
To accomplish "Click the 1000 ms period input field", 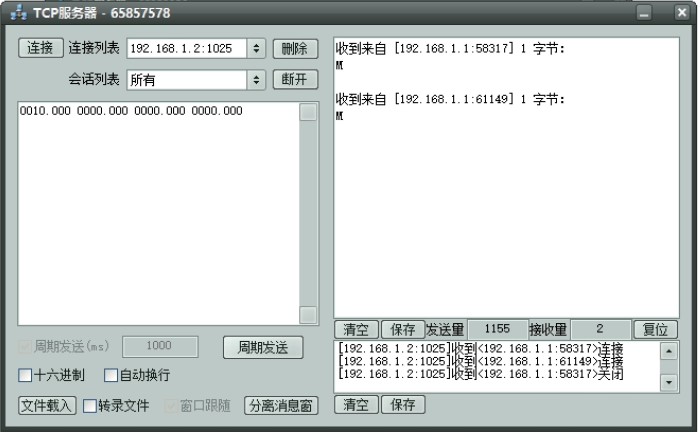I will click(x=160, y=346).
